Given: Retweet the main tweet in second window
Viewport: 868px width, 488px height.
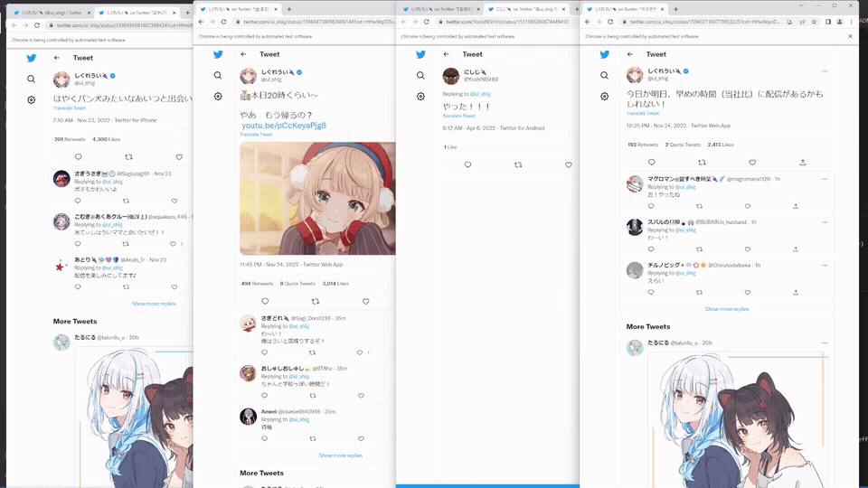Looking at the screenshot, I should [315, 302].
